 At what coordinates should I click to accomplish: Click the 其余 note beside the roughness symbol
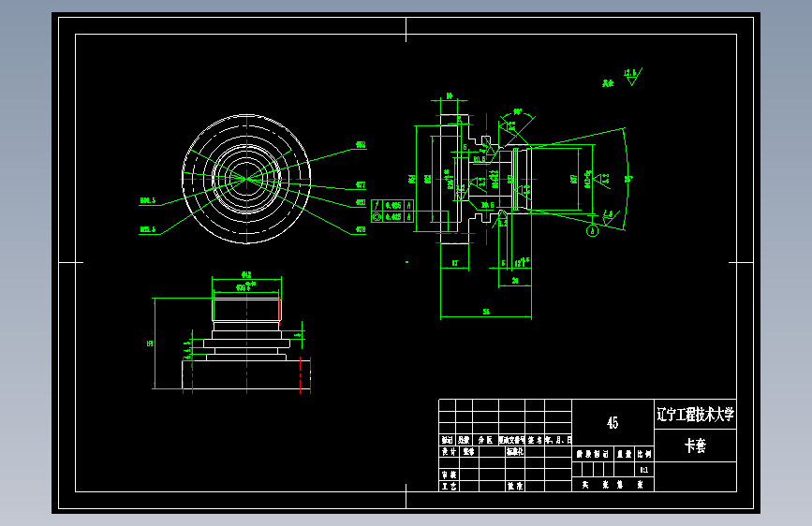tap(608, 83)
